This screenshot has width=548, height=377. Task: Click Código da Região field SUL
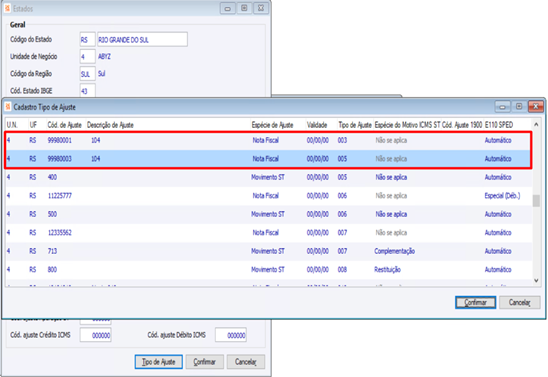point(87,74)
